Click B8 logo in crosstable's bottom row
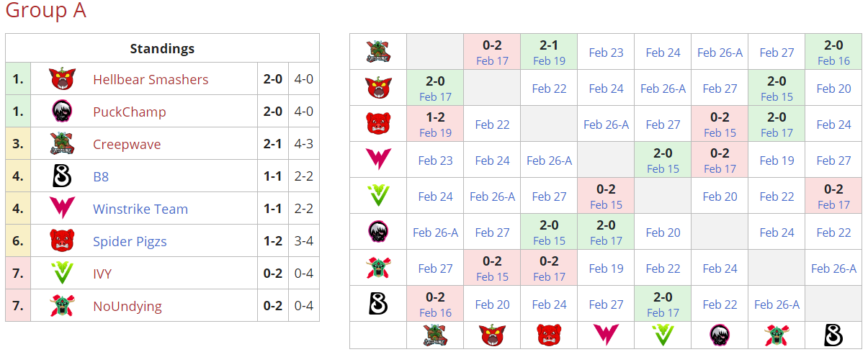868x352 pixels. [833, 335]
